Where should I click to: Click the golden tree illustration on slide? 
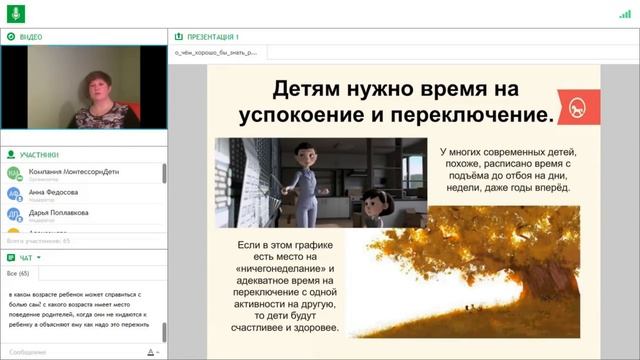tap(463, 272)
